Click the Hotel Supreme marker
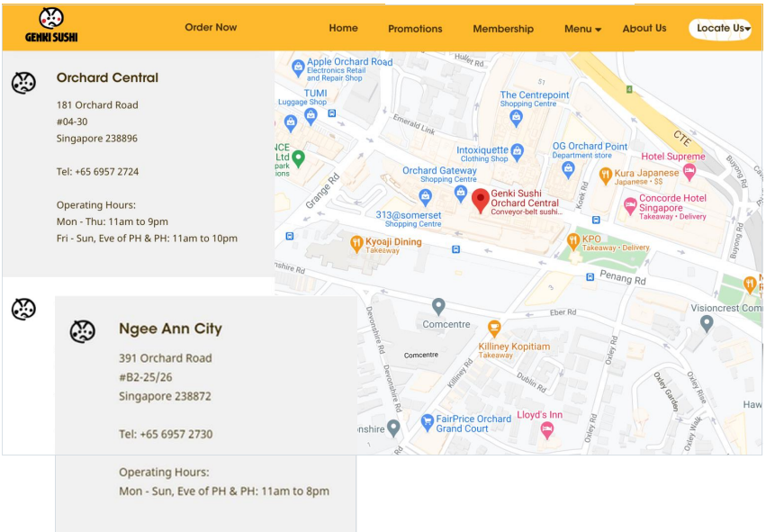This screenshot has height=532, width=766. point(689,172)
